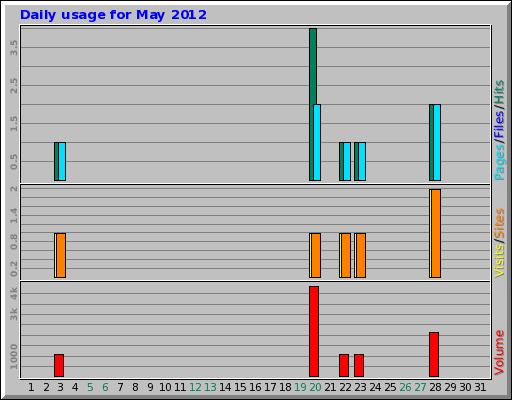Click green day label 13 on the x-axis
The height and width of the screenshot is (400, 512).
tap(210, 387)
